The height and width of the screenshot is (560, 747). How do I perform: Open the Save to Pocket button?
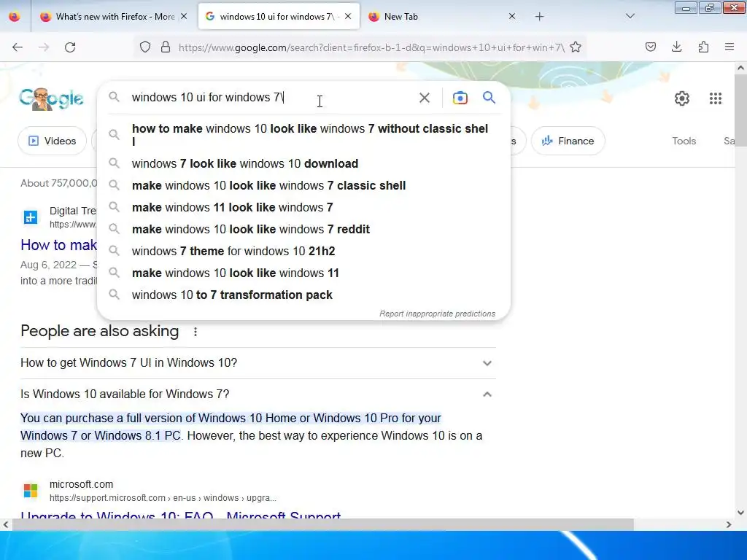point(651,47)
